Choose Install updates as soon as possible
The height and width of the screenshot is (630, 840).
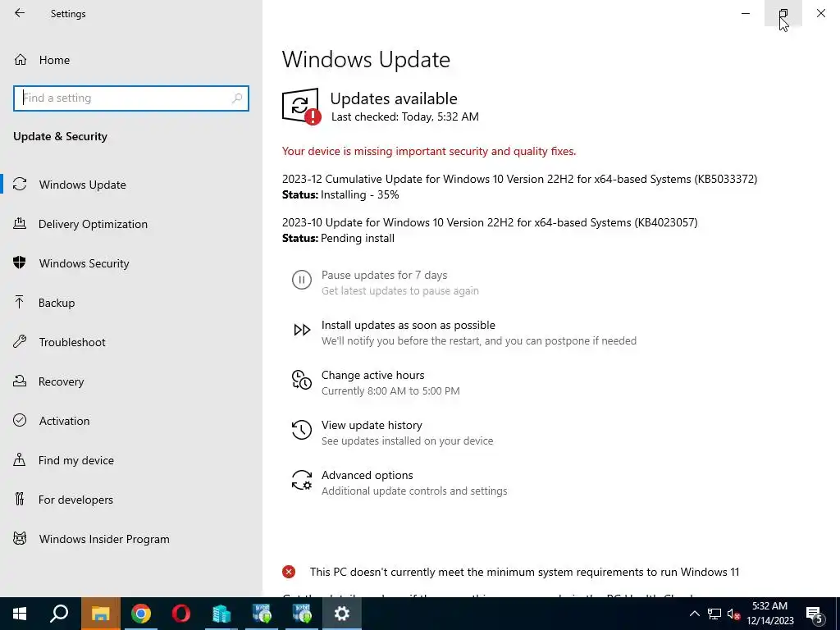pos(409,325)
